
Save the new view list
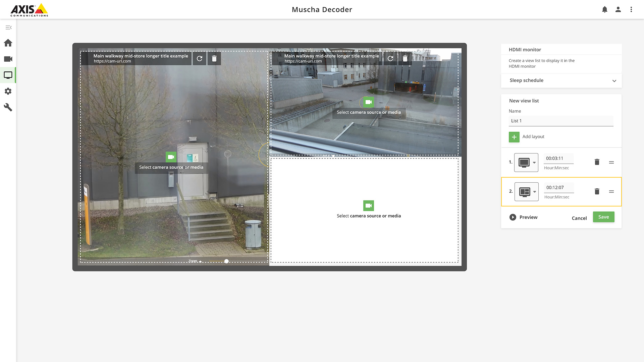pos(603,217)
